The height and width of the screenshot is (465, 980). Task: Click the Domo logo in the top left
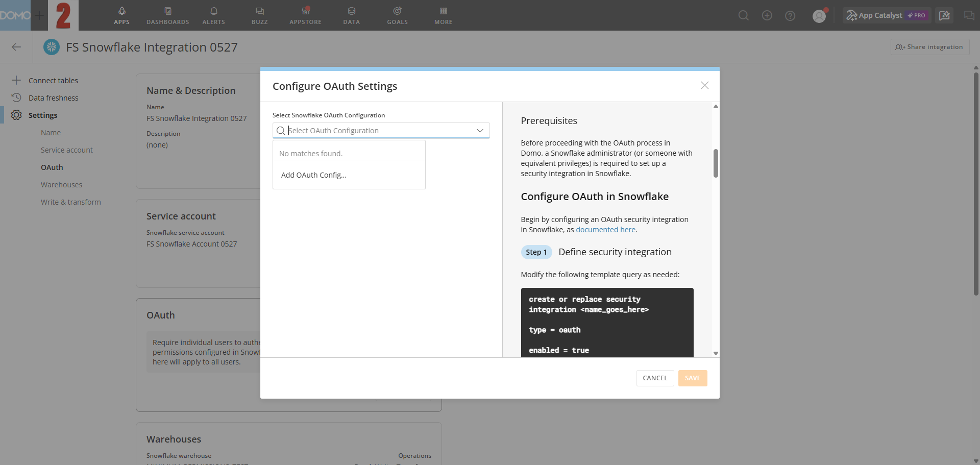[15, 15]
